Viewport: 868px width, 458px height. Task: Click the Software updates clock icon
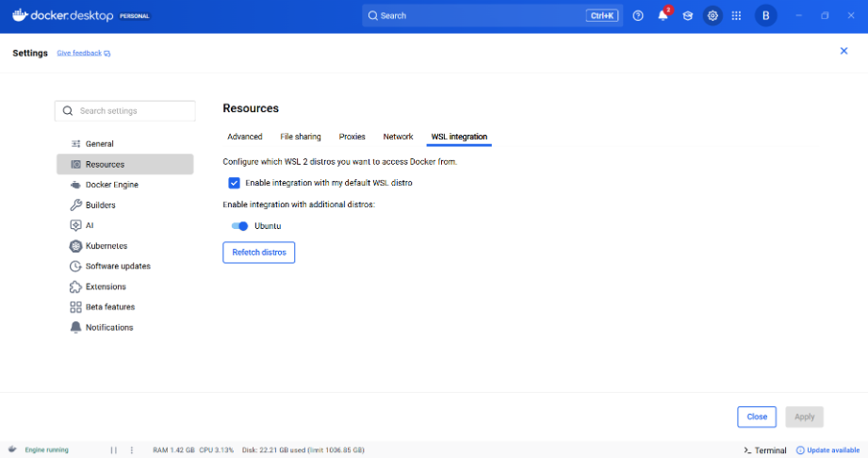(75, 267)
